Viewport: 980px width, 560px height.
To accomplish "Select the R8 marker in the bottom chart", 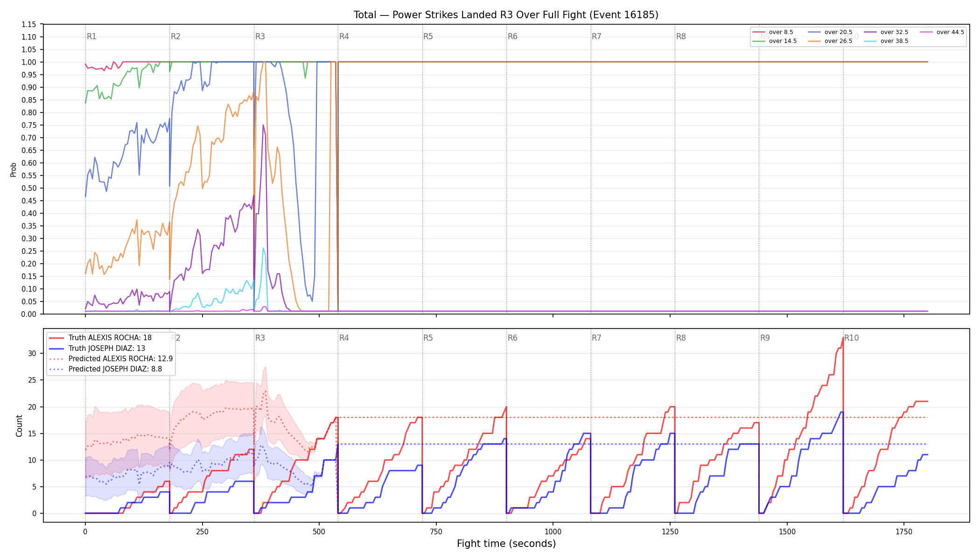I will click(x=681, y=338).
